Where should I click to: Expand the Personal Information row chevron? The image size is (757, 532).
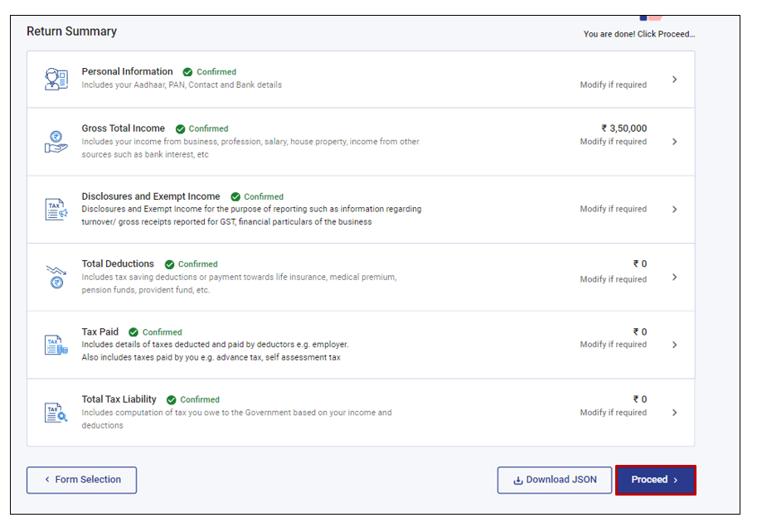click(674, 80)
